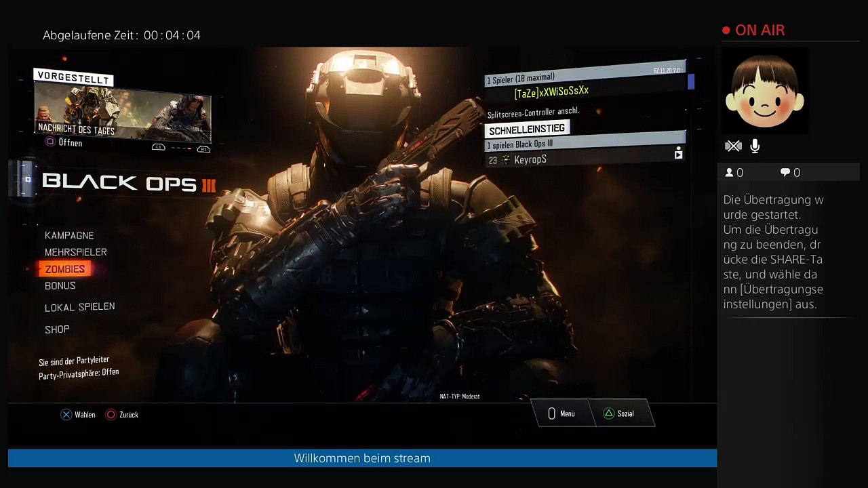The height and width of the screenshot is (488, 868).
Task: Open the SHOP menu entry
Action: pos(57,329)
